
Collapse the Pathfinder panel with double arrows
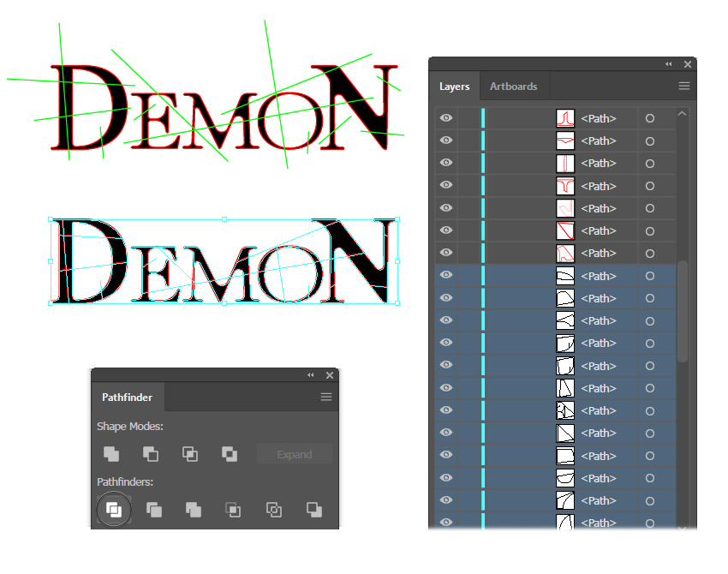tap(311, 375)
